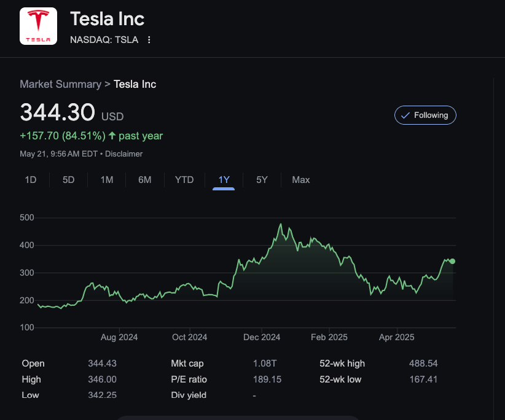Show the 5Y range chart
Viewport: 505px width, 420px height.
coord(262,179)
